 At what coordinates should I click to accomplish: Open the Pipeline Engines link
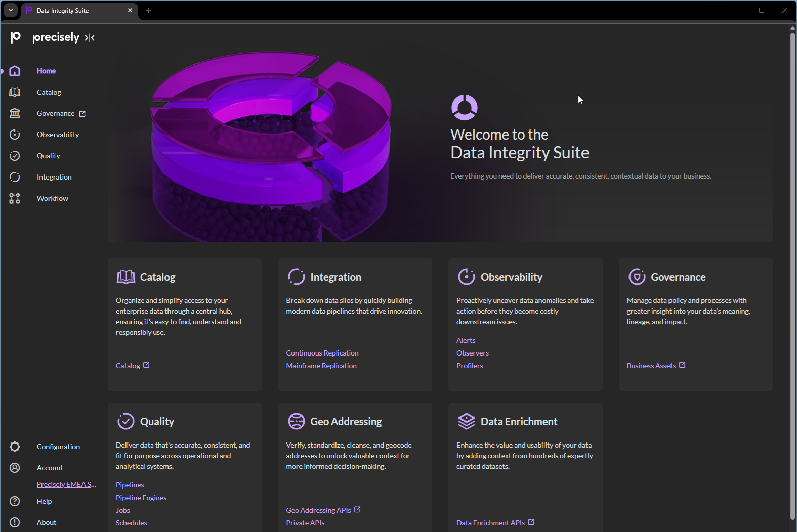coord(141,498)
